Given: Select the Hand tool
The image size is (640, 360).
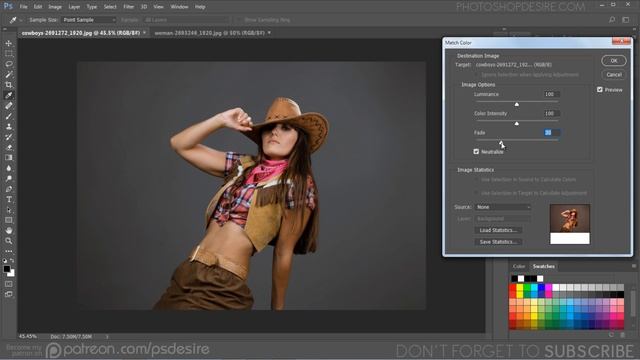Looking at the screenshot, I should click(x=9, y=231).
